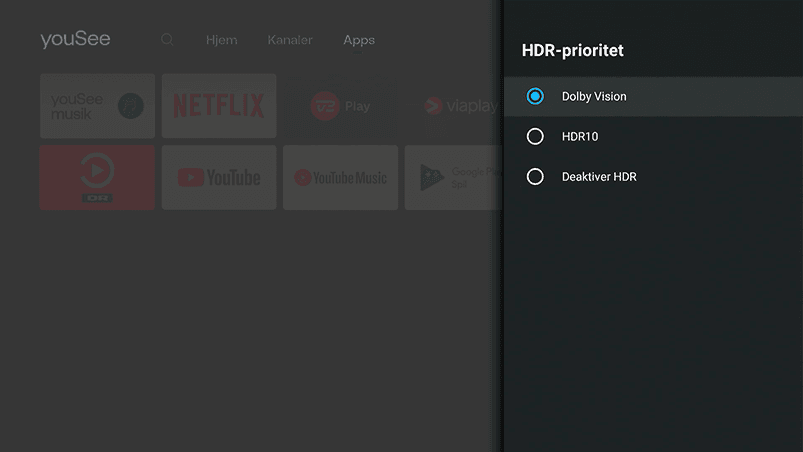This screenshot has height=452, width=803.
Task: Open the youSee musik app tile
Action: click(x=97, y=106)
